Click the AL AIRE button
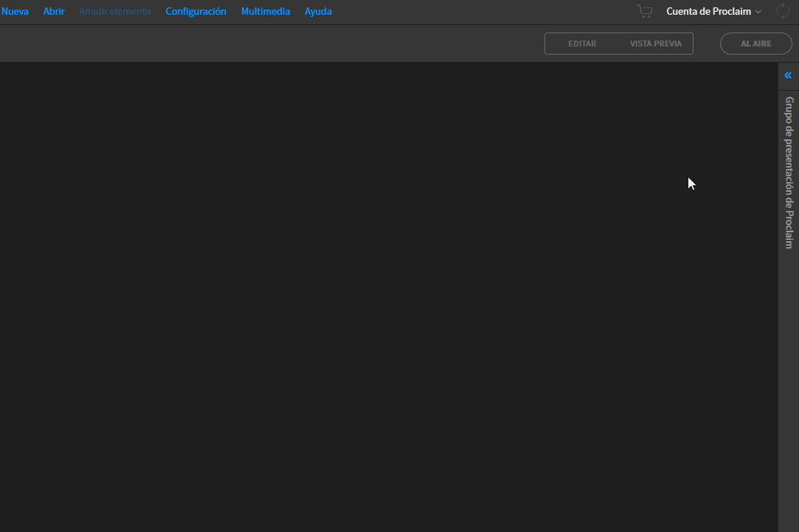 [x=755, y=44]
